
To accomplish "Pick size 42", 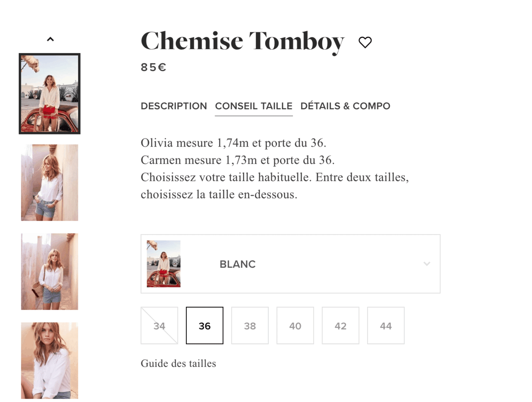I will point(340,326).
